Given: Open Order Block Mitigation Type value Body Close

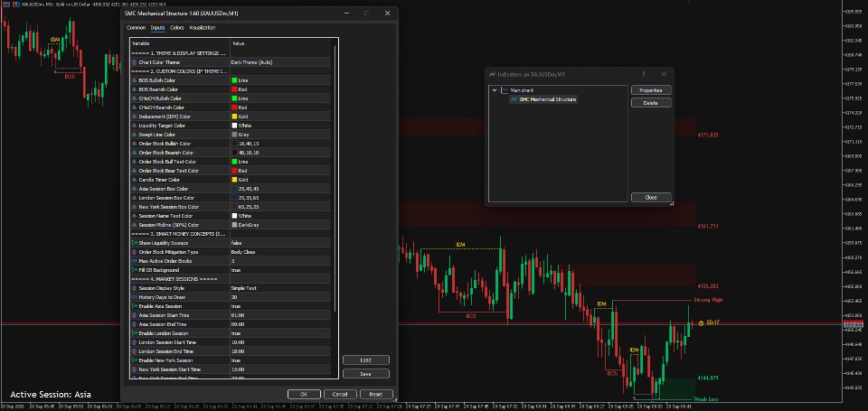Looking at the screenshot, I should pyautogui.click(x=280, y=252).
